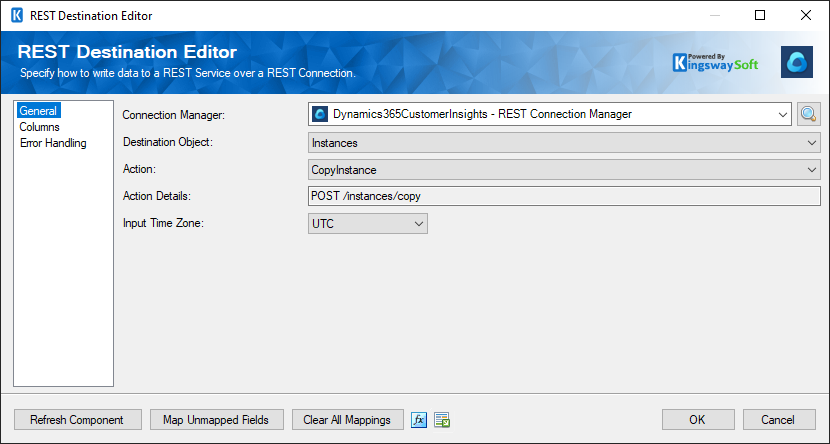
Task: Open the connection manager magnifier icon button
Action: pyautogui.click(x=808, y=114)
